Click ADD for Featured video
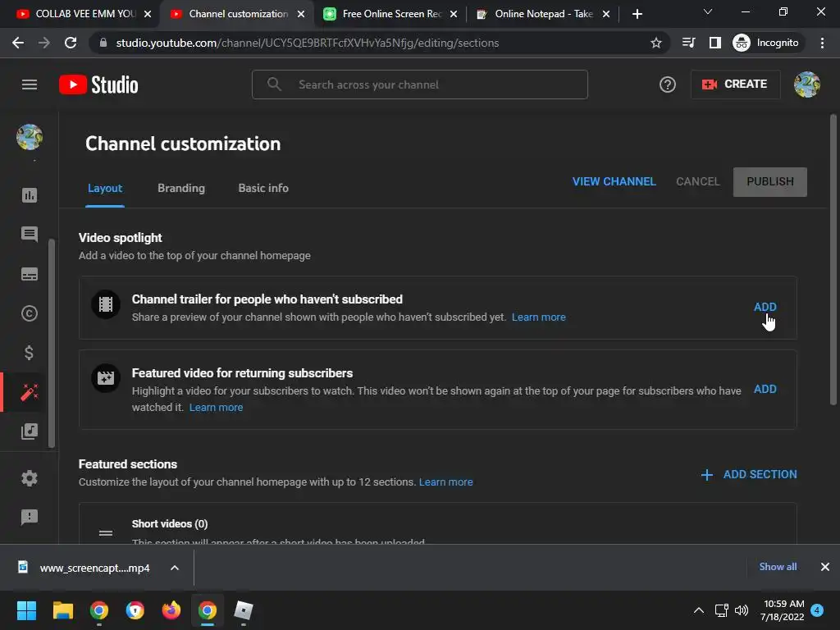This screenshot has height=630, width=840. coord(765,390)
